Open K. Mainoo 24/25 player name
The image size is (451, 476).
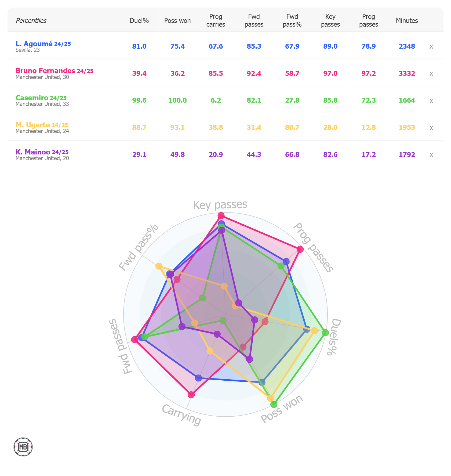pyautogui.click(x=42, y=152)
